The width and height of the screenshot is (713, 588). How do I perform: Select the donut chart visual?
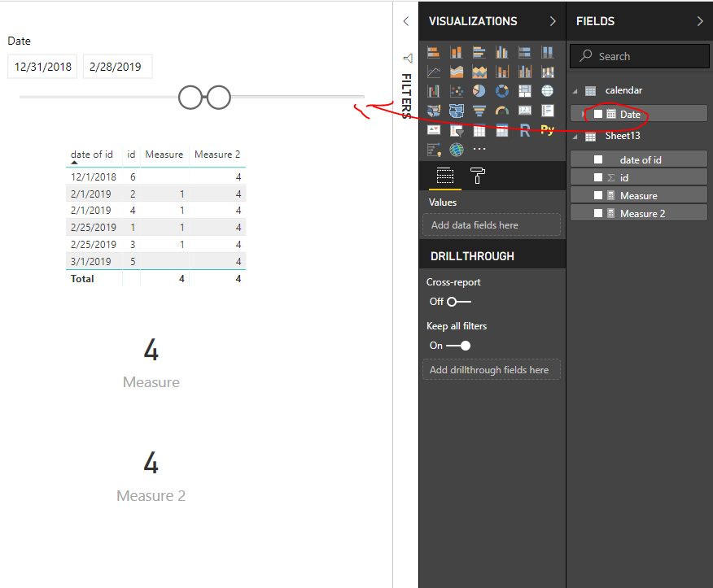pos(502,91)
